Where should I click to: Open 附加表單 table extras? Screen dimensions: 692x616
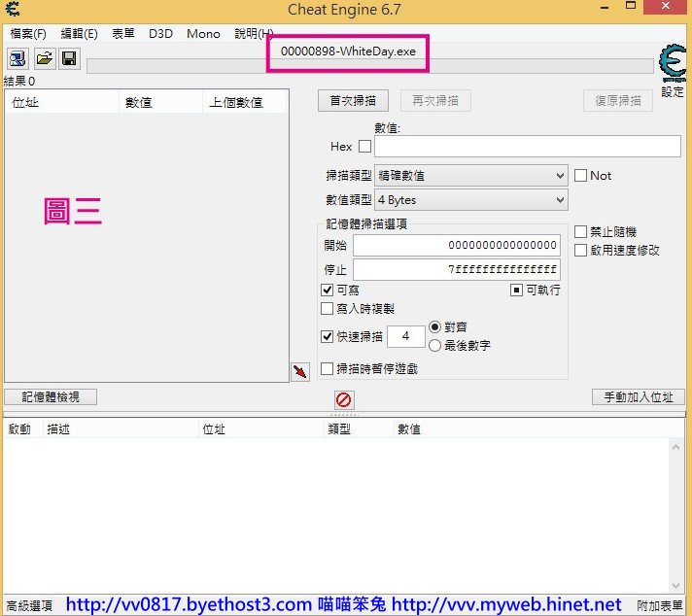(x=659, y=605)
